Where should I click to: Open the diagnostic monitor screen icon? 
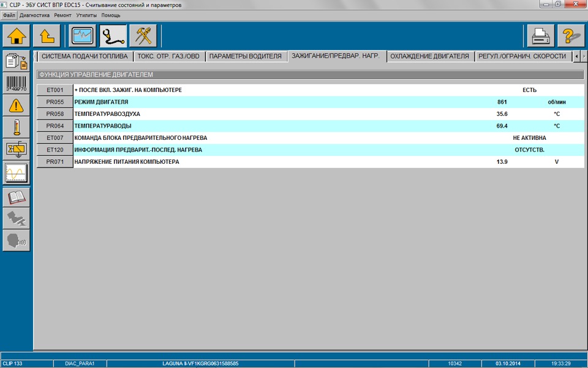coord(83,36)
